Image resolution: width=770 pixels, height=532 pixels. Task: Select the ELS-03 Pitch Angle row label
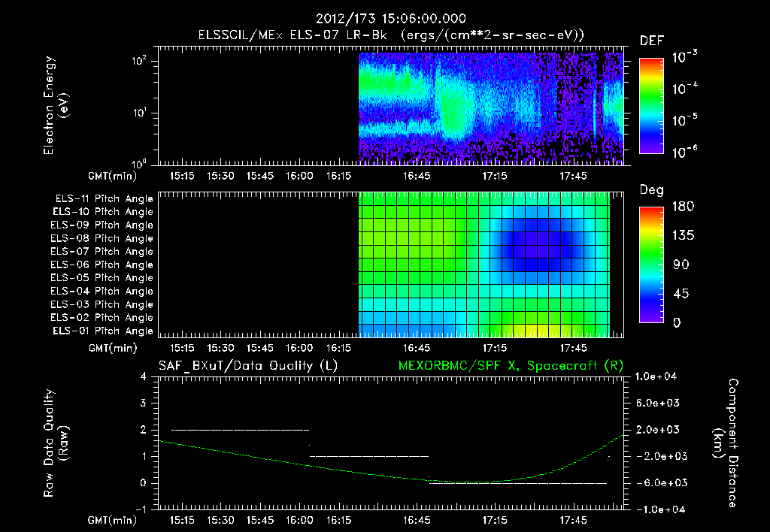[102, 305]
